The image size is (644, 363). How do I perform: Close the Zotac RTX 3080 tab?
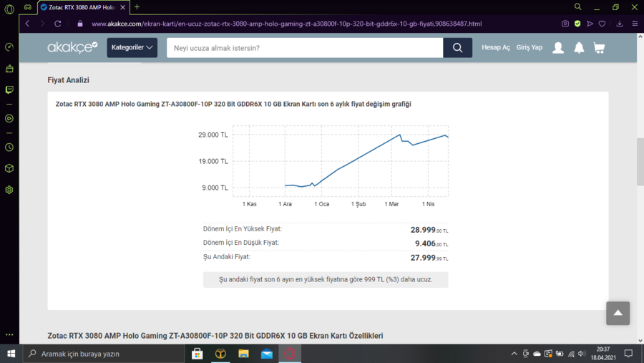pyautogui.click(x=122, y=7)
